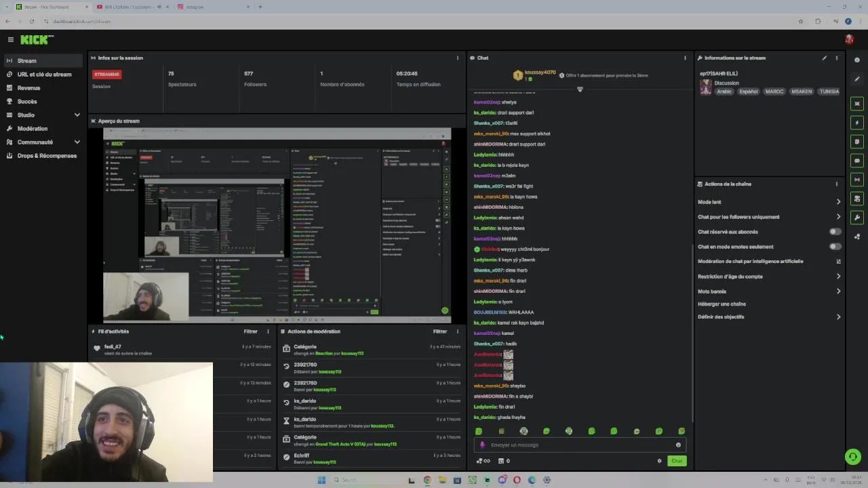Bookmark this page with star icon
The height and width of the screenshot is (488, 868).
801,21
